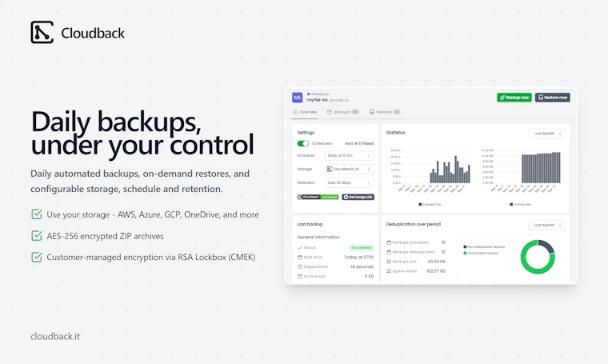Click the Cloudback logo icon
Image resolution: width=608 pixels, height=364 pixels.
pyautogui.click(x=42, y=32)
